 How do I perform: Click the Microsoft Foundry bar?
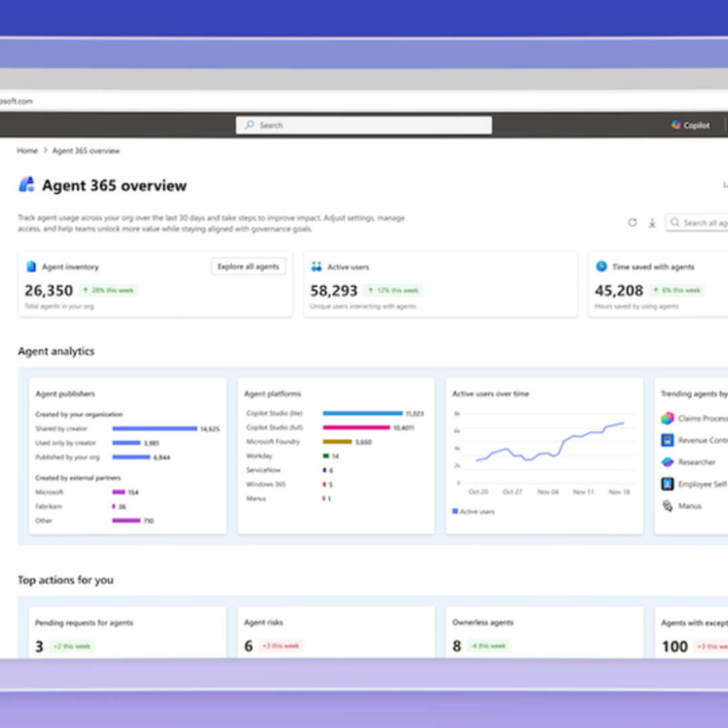338,442
